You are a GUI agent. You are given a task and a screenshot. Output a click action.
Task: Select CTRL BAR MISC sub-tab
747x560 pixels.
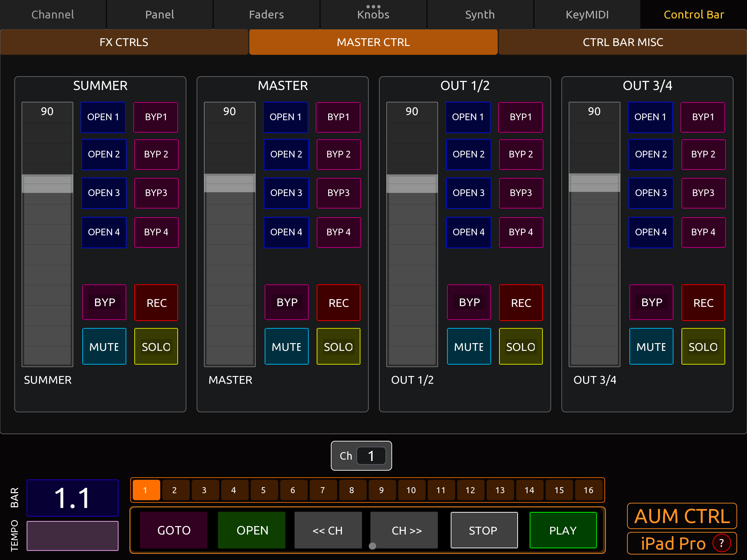click(x=622, y=42)
